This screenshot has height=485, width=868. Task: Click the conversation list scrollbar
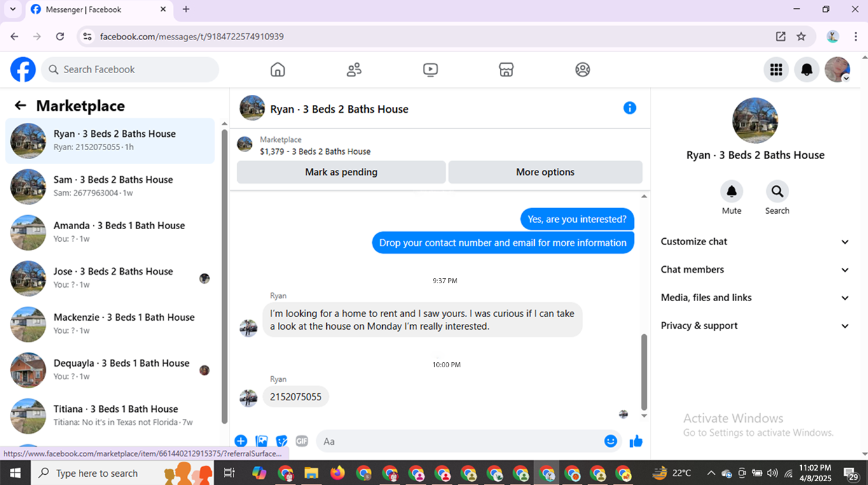[x=224, y=277]
